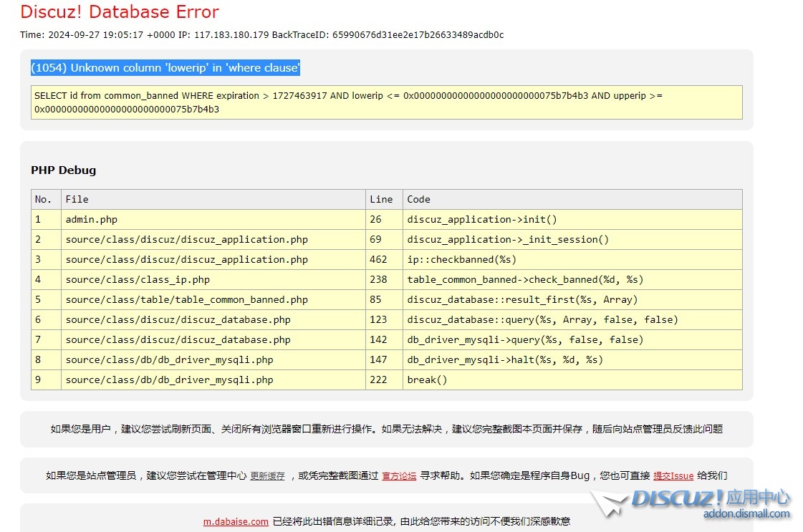Viewport: 803px width, 532px height.
Task: Select the highlighted Unknown column 'lowerip' error message
Action: click(165, 67)
